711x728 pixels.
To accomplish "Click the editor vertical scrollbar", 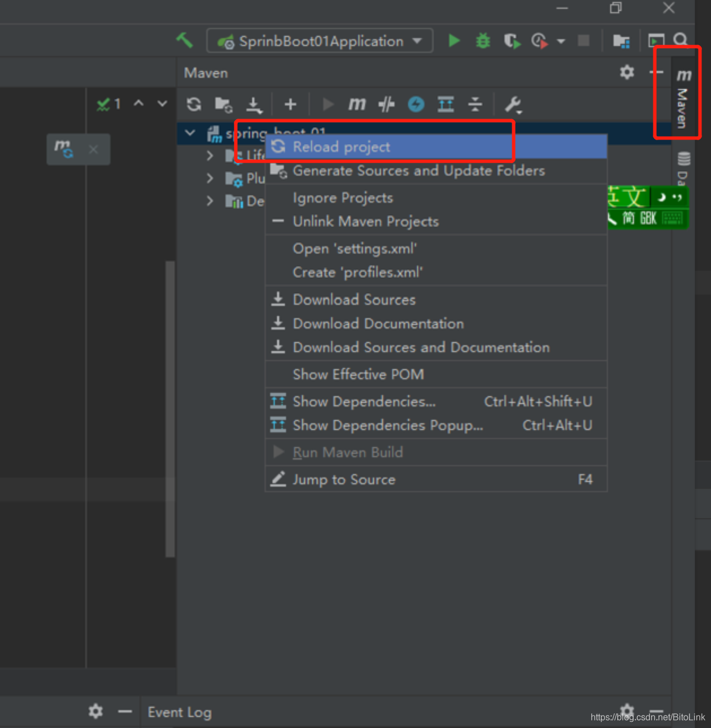I will pos(170,409).
